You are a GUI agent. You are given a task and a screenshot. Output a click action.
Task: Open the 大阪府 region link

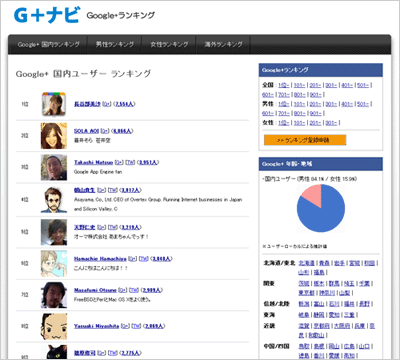click(342, 326)
